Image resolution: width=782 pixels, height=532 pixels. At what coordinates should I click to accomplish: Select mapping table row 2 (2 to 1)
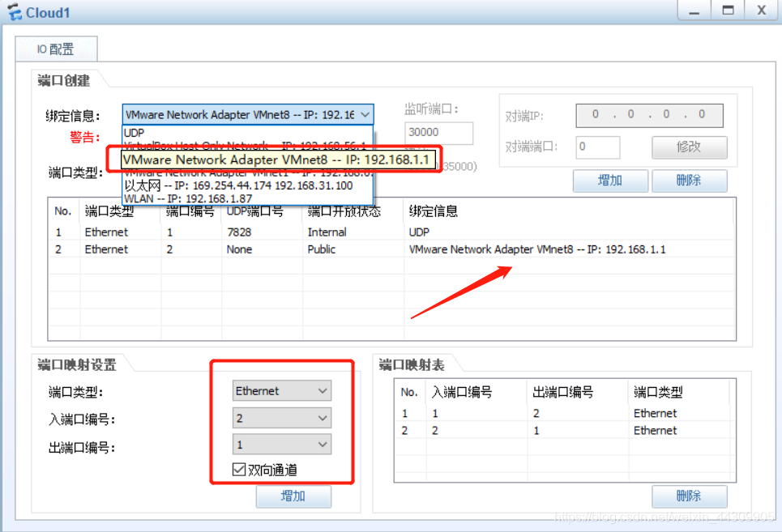tap(565, 431)
